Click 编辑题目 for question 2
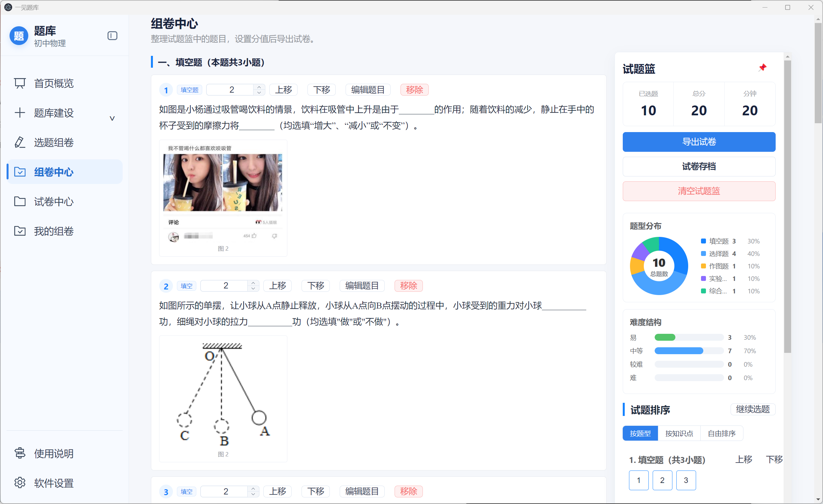823x504 pixels. pyautogui.click(x=362, y=286)
